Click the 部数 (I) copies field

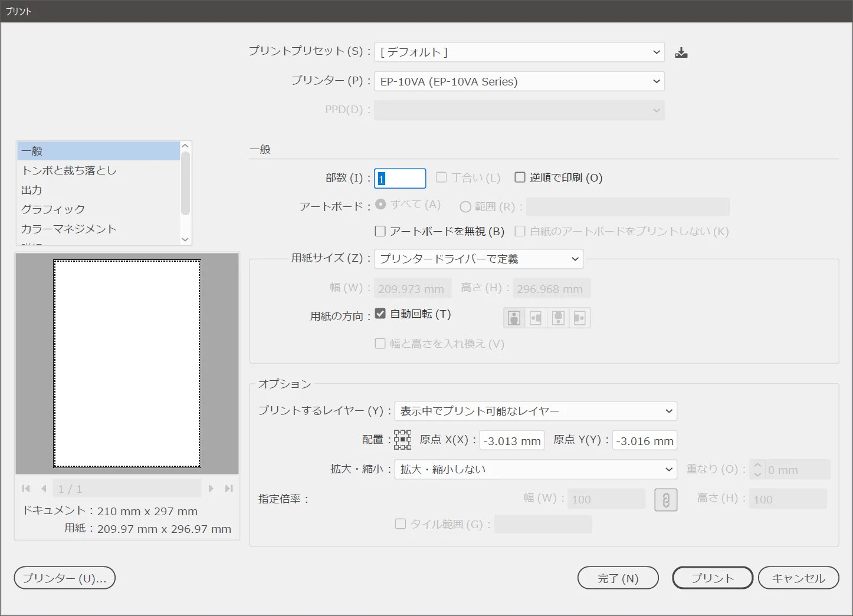[x=400, y=178]
